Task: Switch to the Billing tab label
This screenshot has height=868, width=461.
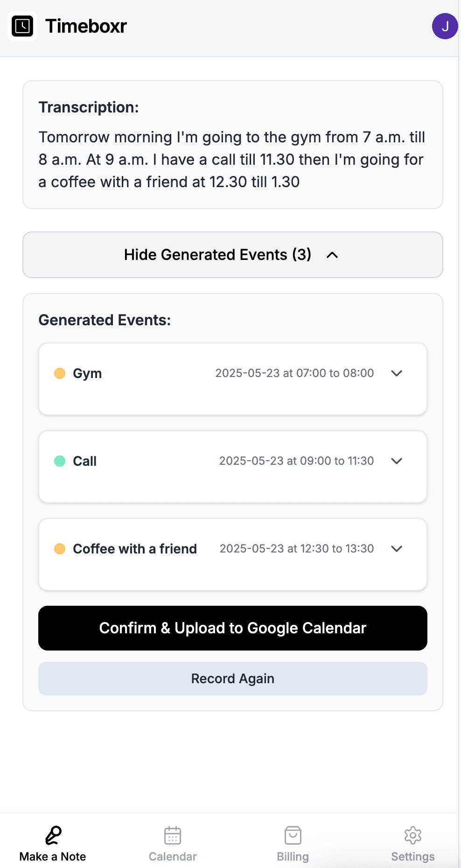Action: pyautogui.click(x=293, y=857)
